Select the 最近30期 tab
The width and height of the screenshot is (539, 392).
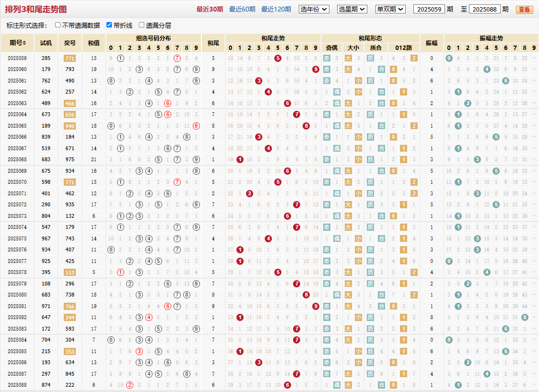click(210, 9)
